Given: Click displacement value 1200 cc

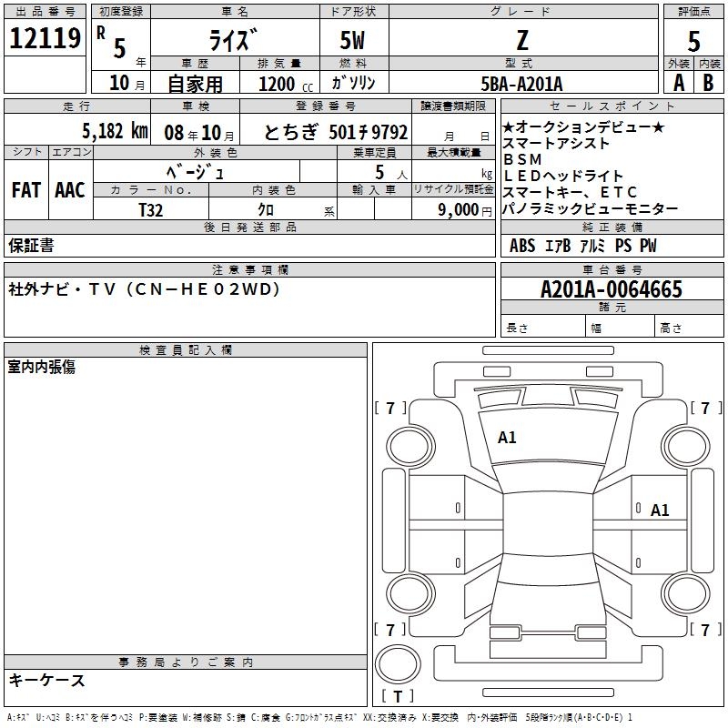Looking at the screenshot, I should tap(286, 84).
